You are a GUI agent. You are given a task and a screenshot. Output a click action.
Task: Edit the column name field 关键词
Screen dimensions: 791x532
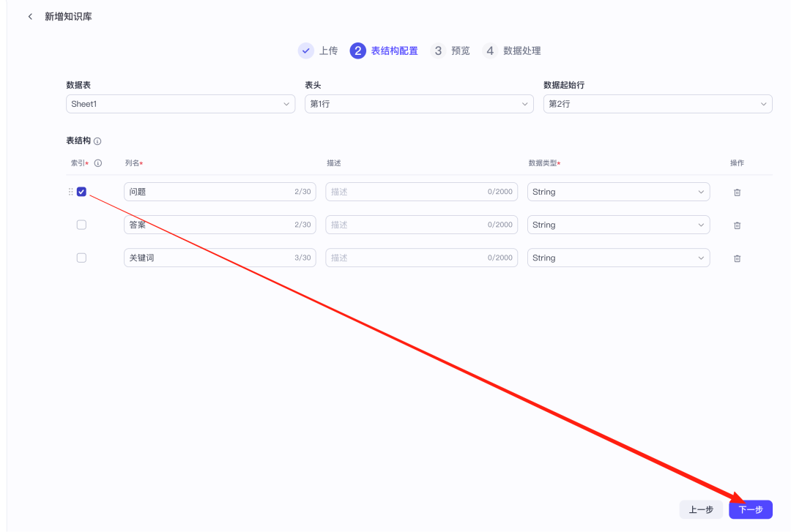[x=220, y=258]
